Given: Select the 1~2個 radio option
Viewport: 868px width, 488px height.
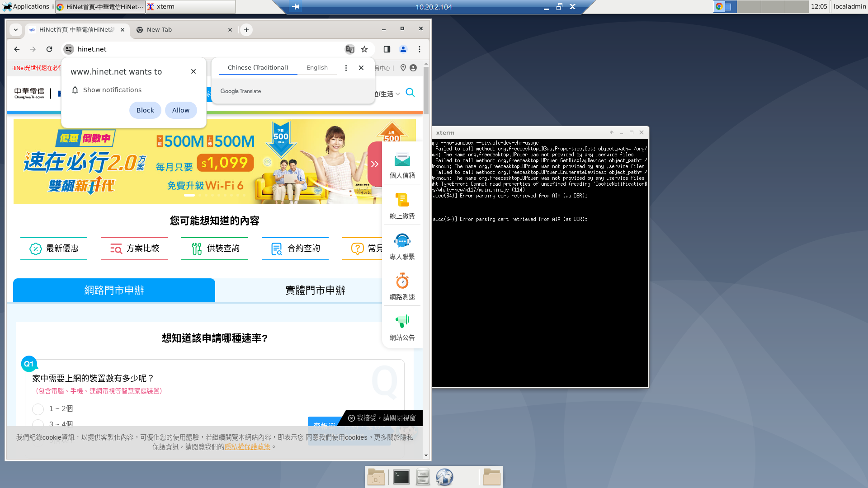Looking at the screenshot, I should coord(38,409).
